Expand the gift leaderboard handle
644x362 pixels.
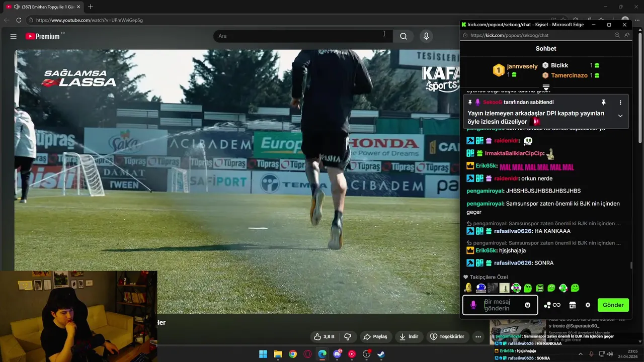[x=546, y=87]
